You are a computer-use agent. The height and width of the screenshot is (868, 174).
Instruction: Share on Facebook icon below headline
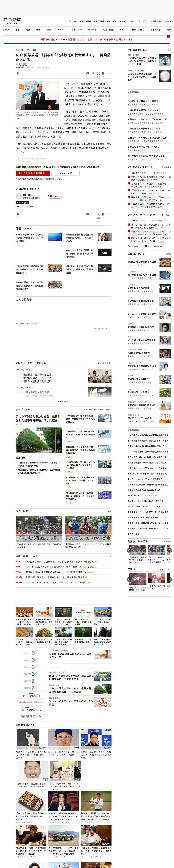(x=93, y=73)
